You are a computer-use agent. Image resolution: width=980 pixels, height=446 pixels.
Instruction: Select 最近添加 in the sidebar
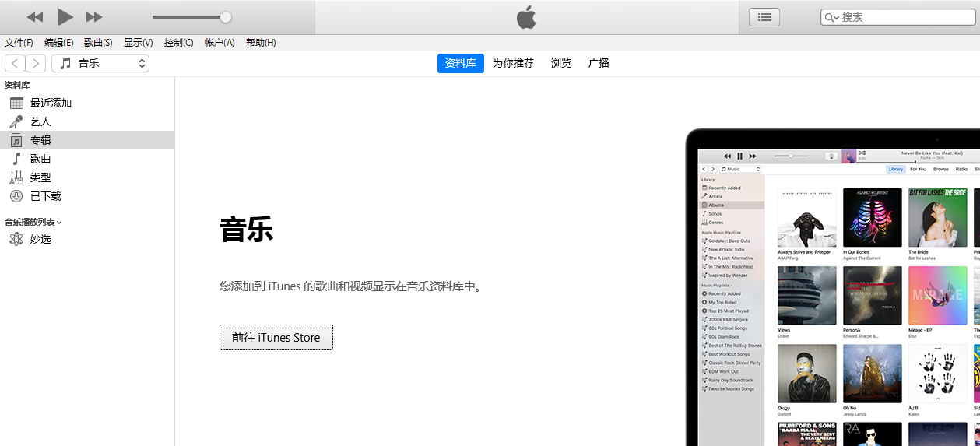87,103
